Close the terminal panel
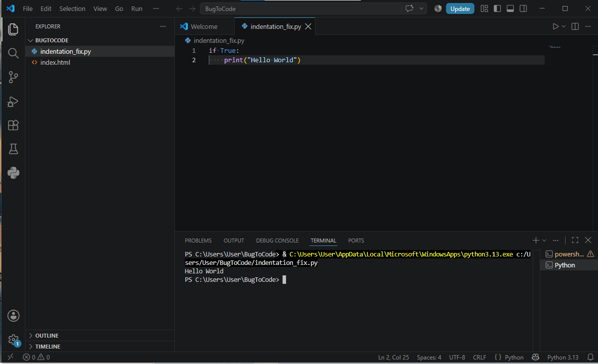 (x=588, y=240)
